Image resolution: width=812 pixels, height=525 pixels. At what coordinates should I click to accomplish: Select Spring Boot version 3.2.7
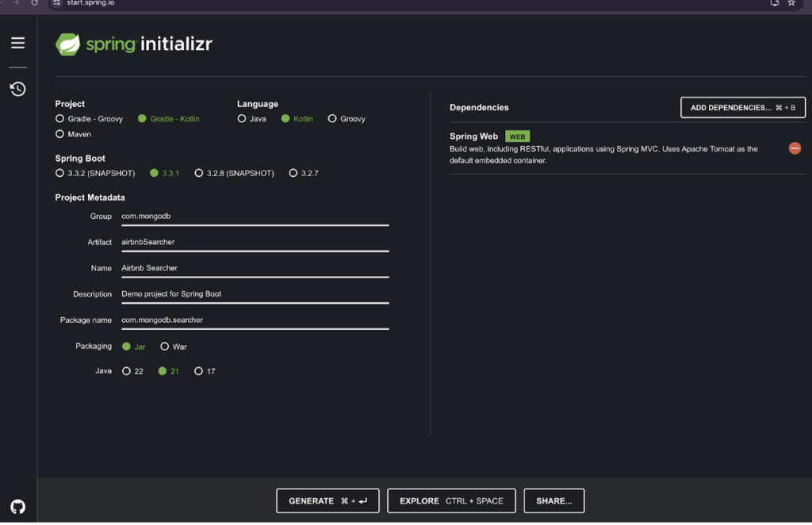pos(293,173)
